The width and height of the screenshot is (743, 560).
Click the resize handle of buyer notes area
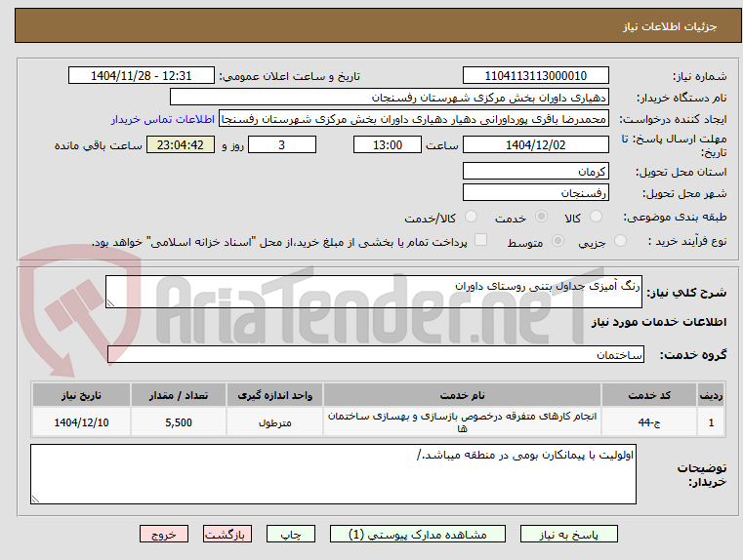coord(35,499)
